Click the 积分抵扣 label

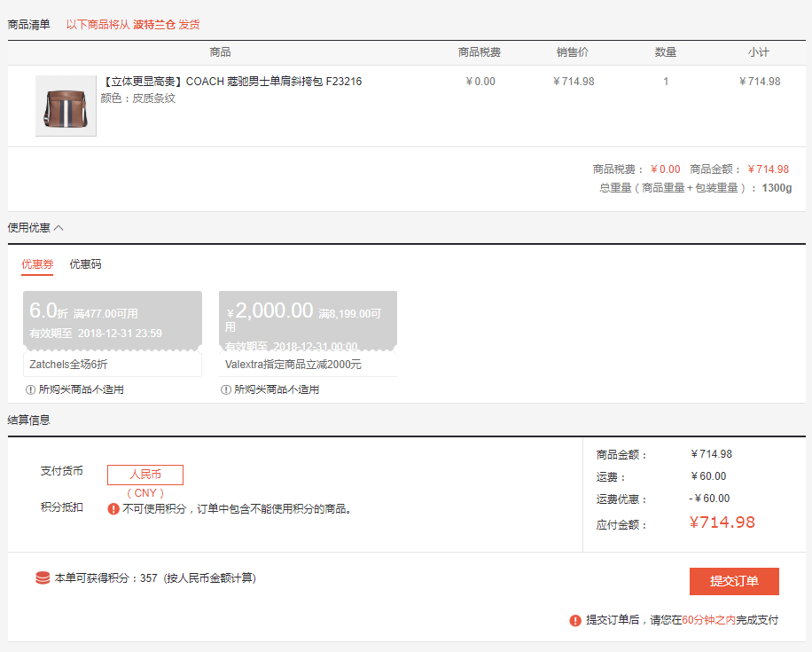click(x=62, y=507)
